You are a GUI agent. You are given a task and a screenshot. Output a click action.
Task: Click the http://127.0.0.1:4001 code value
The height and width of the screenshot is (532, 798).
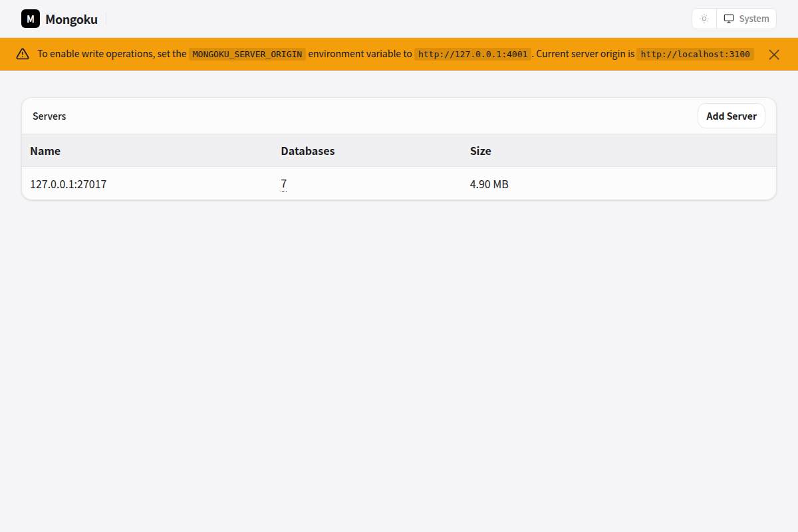coord(473,54)
